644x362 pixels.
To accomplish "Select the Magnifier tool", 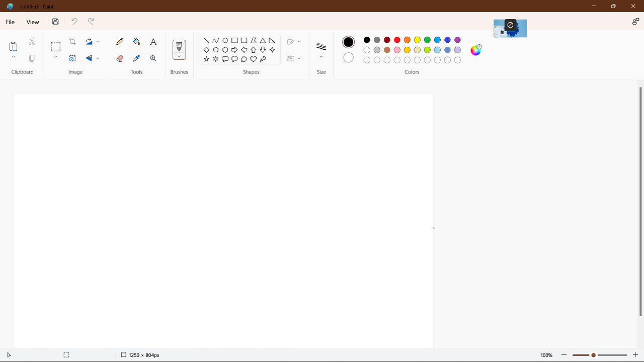I will [x=153, y=58].
